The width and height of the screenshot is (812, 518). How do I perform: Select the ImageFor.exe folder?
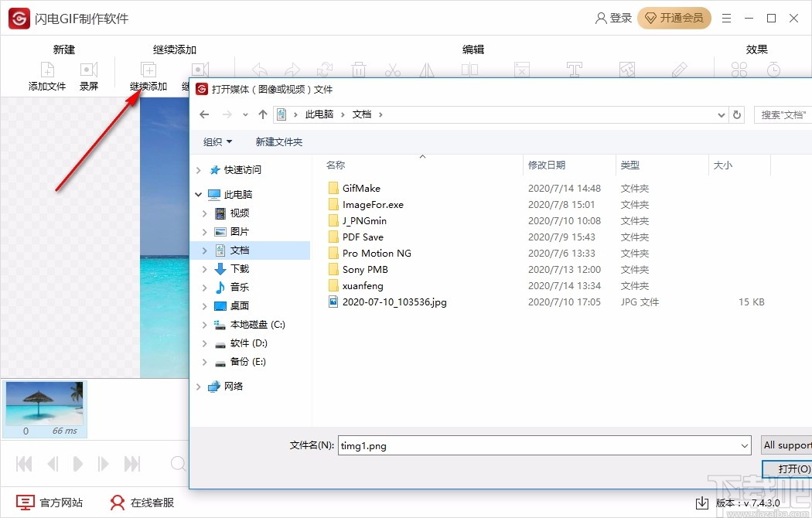[373, 204]
